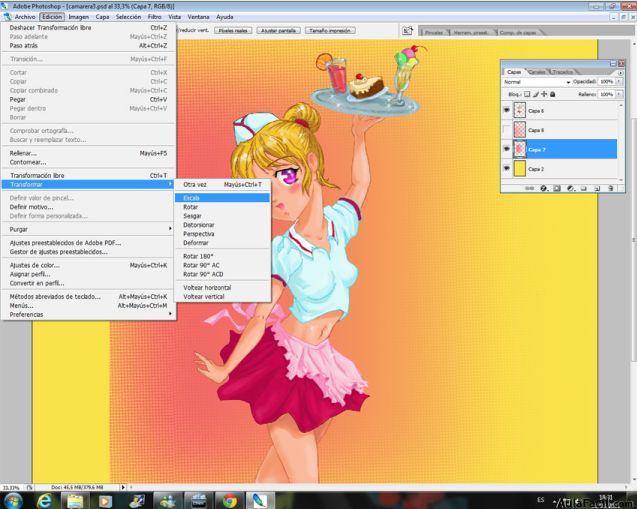Switch to Photoshop feather icon in taskbar
Viewport: 637px width, 509px height.
(x=260, y=501)
